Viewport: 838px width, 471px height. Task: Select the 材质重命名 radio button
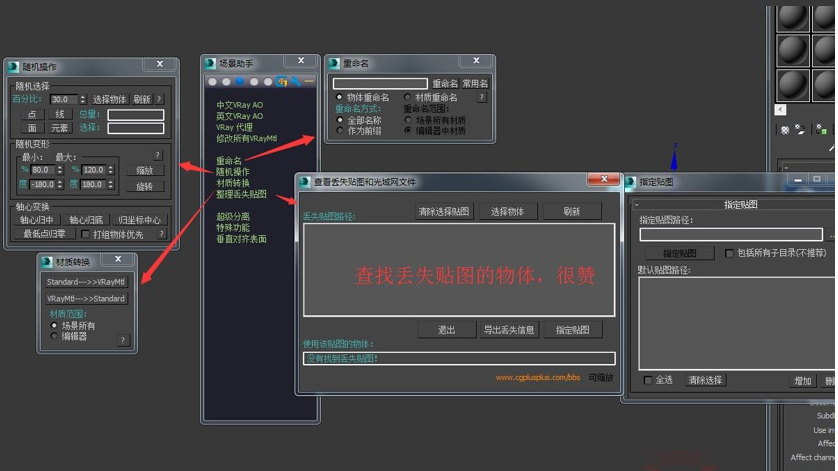click(408, 98)
